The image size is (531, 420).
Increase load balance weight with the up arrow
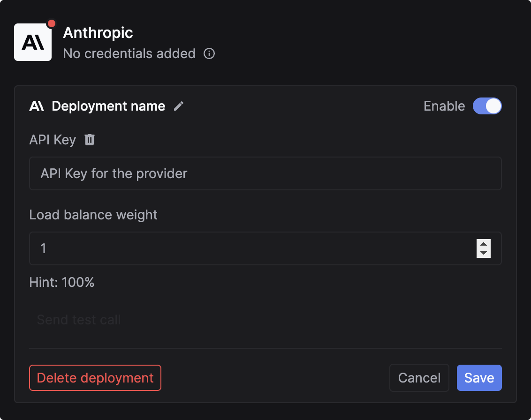pos(483,244)
